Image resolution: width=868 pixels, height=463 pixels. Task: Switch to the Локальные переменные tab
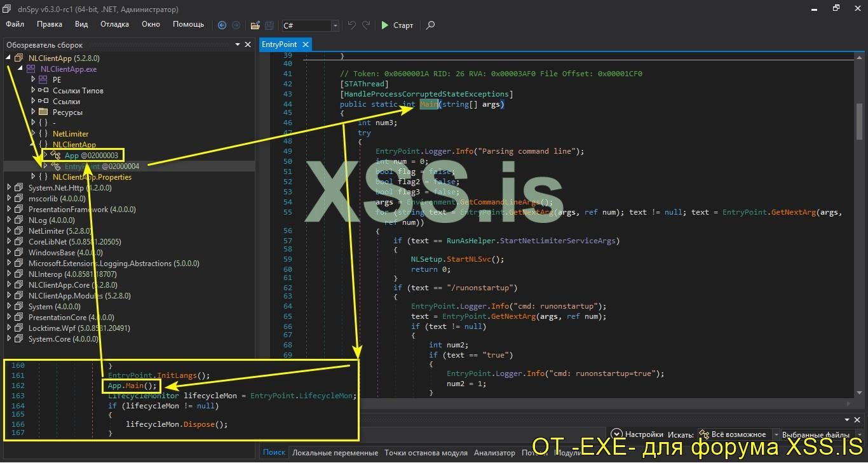pos(335,453)
